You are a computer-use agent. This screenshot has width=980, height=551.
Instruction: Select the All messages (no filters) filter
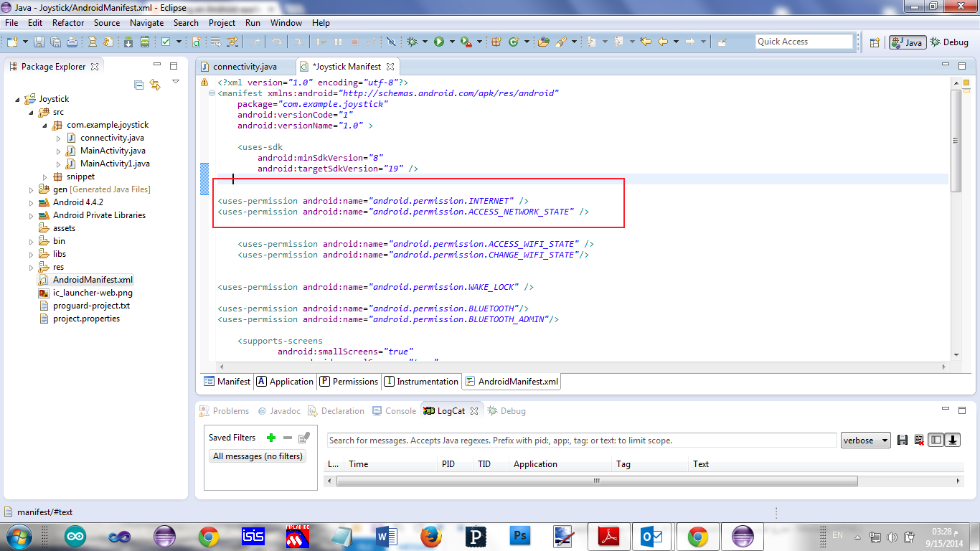point(257,456)
